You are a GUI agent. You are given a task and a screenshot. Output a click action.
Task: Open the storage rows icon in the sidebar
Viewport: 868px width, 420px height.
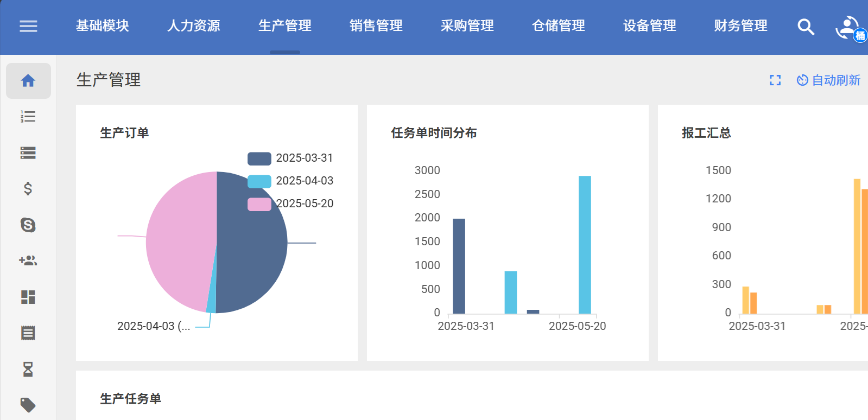pos(28,153)
